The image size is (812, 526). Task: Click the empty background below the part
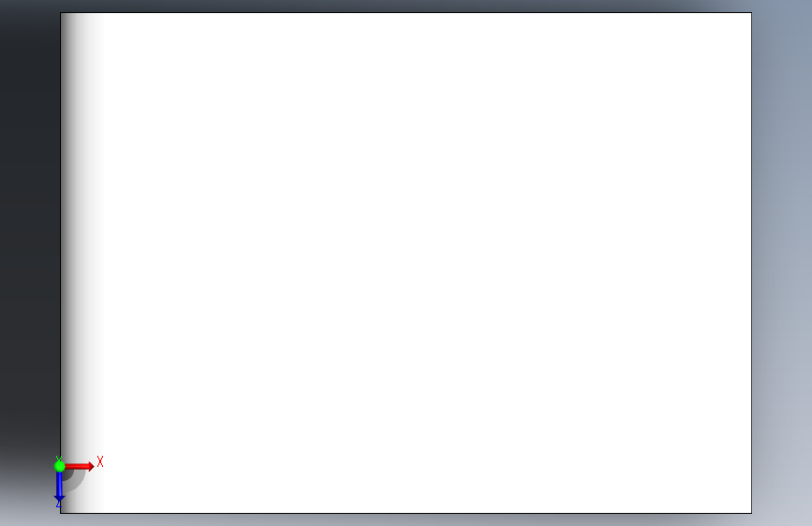click(x=406, y=519)
